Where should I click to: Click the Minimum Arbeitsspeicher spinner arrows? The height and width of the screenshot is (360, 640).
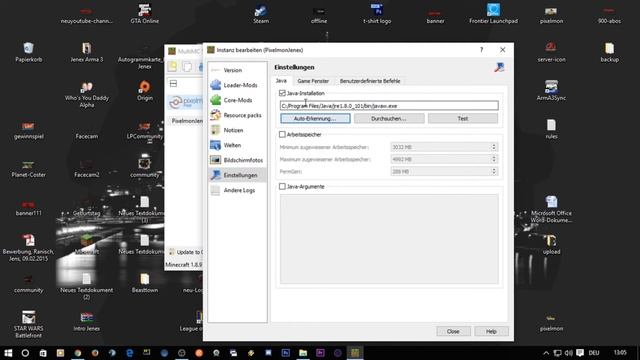pos(494,147)
